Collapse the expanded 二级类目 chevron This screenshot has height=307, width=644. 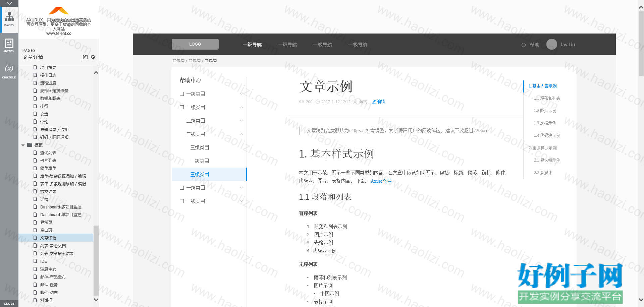241,134
